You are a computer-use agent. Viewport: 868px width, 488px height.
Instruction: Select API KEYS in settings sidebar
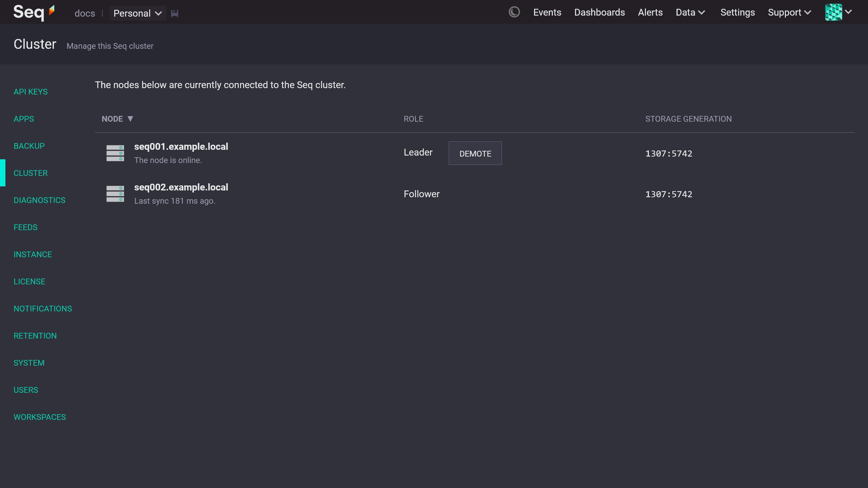tap(31, 92)
